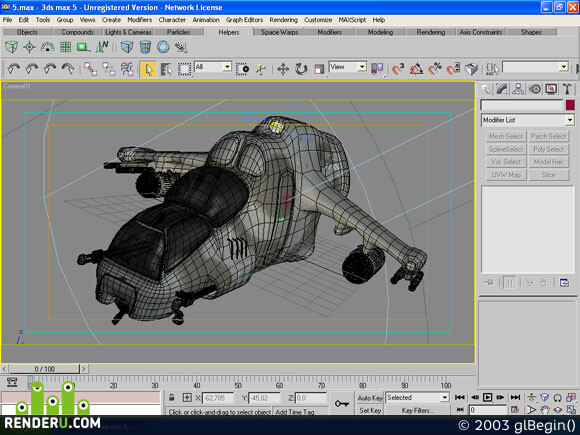Image resolution: width=580 pixels, height=435 pixels.
Task: Play the animation
Action: click(x=488, y=398)
